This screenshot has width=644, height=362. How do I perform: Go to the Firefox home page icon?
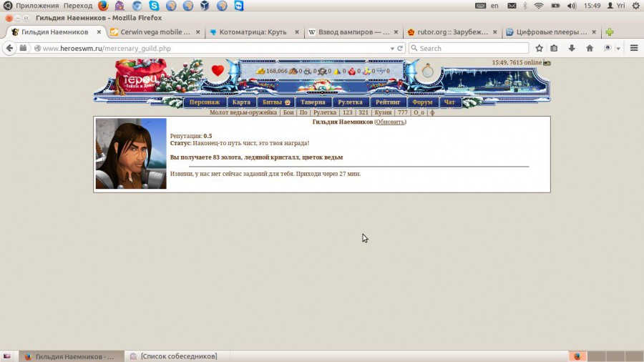click(x=590, y=48)
